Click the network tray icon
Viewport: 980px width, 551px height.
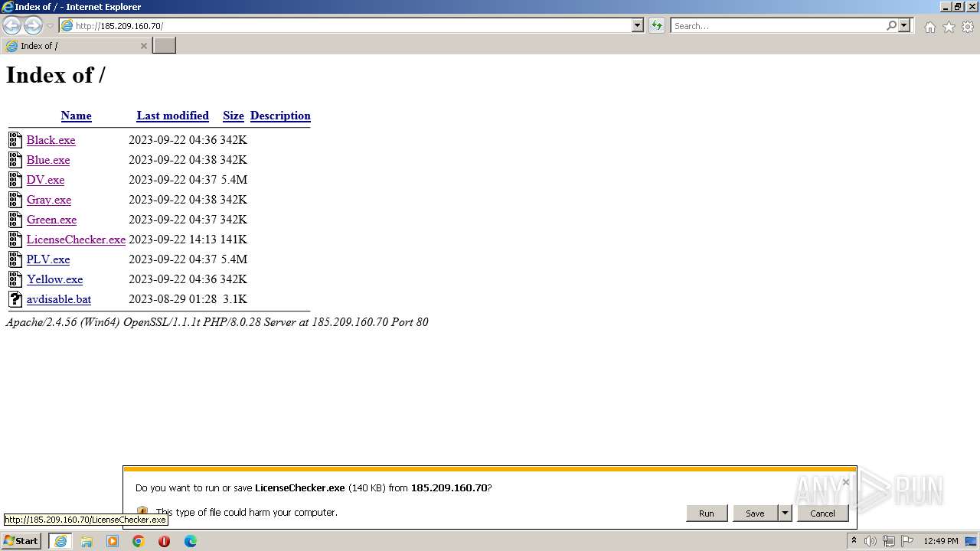(889, 541)
